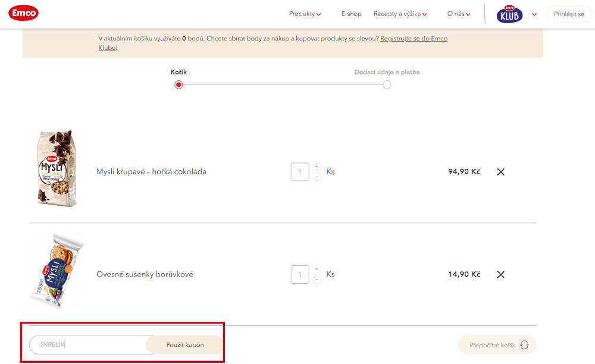Edit quantity field for Ovesné sušenky borůvkové

point(300,275)
